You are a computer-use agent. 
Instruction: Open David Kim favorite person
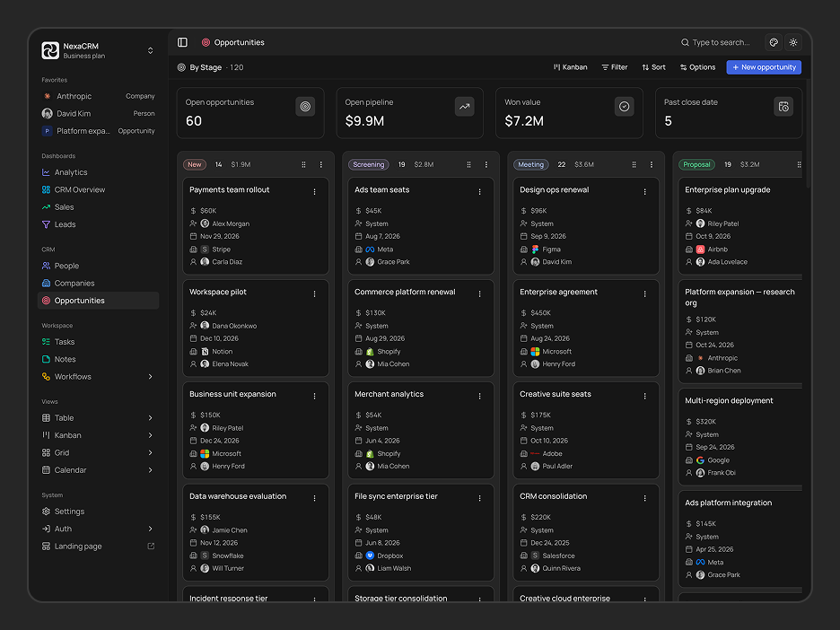98,114
